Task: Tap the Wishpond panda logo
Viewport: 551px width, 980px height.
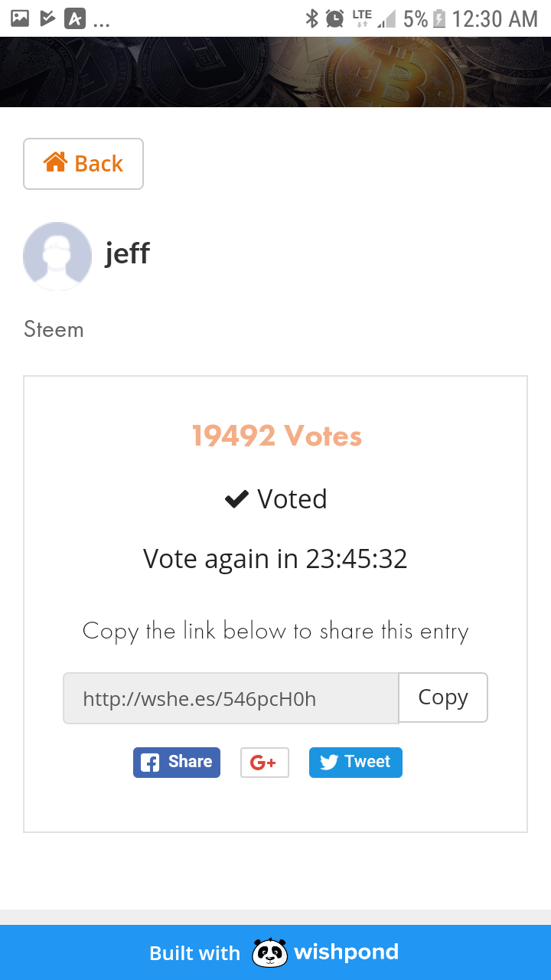Action: [x=269, y=953]
